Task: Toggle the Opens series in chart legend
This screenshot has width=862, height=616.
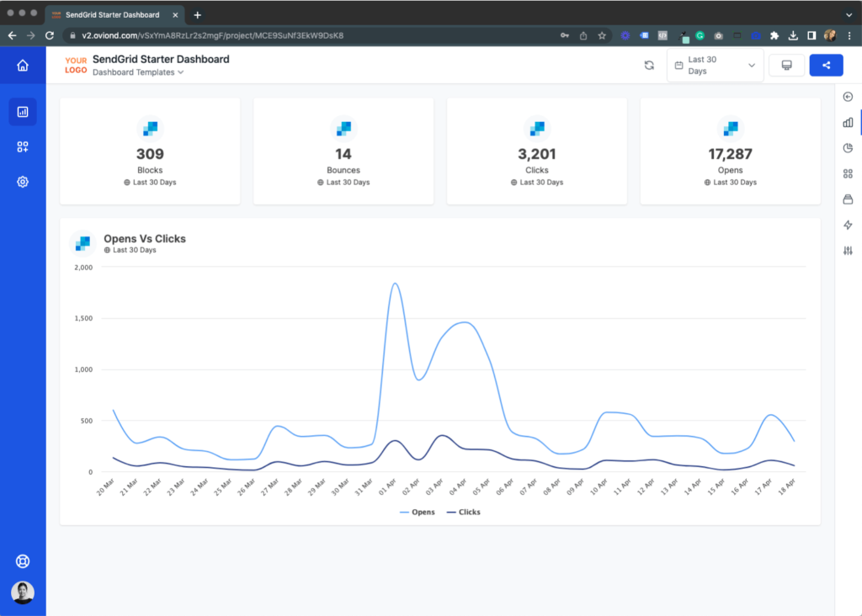Action: pos(418,512)
